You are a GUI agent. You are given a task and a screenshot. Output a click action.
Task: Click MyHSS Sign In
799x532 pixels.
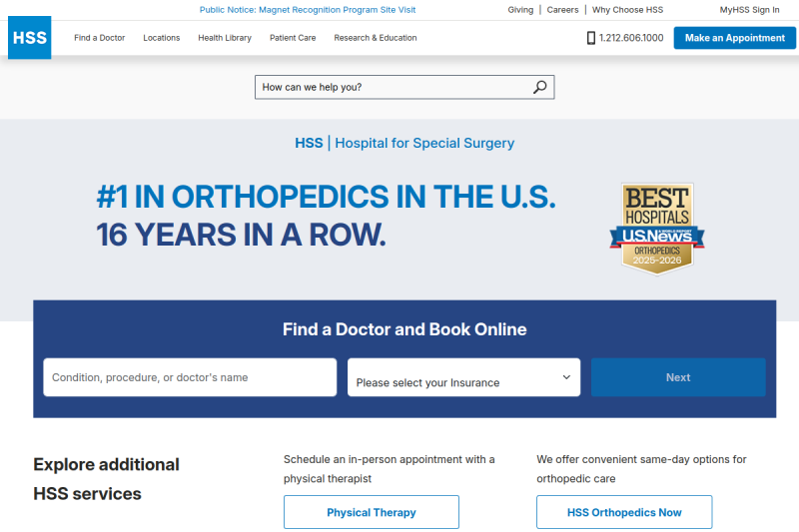[750, 10]
